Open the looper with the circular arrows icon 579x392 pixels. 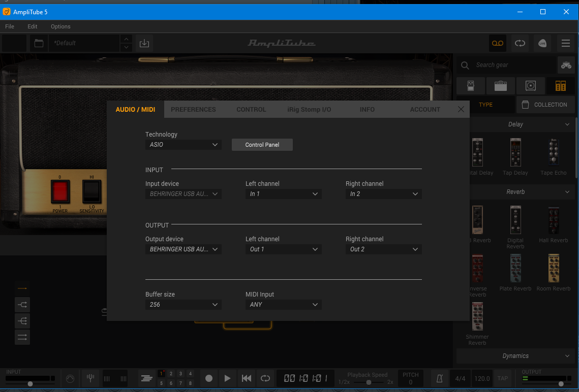pos(520,43)
